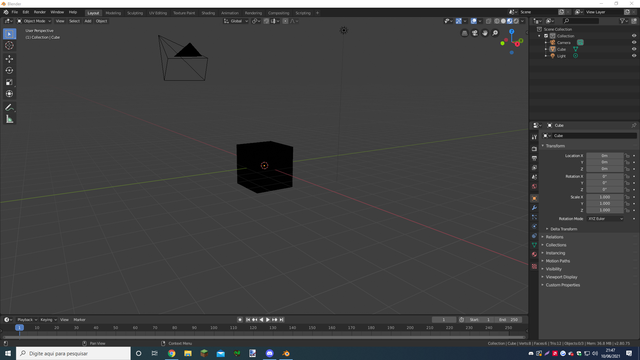640x360 pixels.
Task: Toggle X-Ray display mode
Action: point(489,21)
